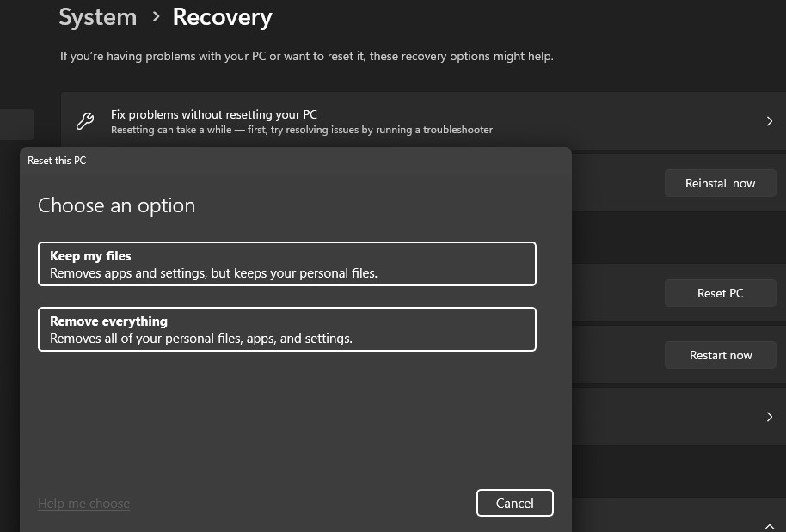Click the Reinstall now button
Image resolution: width=786 pixels, height=532 pixels.
[721, 183]
